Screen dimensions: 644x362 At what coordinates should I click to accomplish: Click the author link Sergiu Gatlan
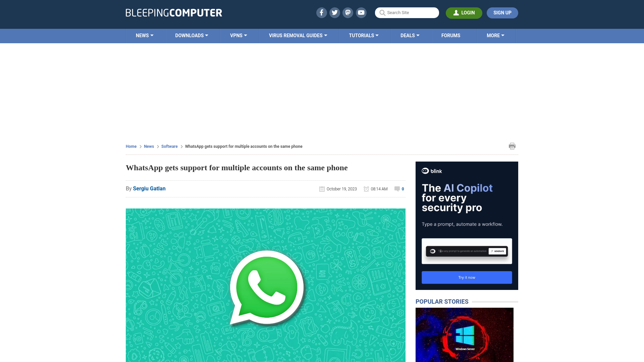tap(149, 188)
